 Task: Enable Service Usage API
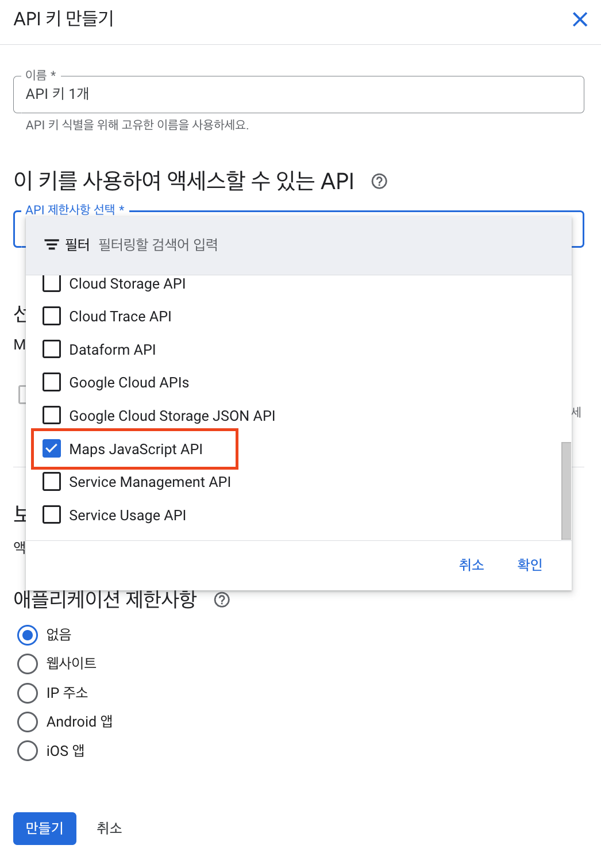coord(51,514)
